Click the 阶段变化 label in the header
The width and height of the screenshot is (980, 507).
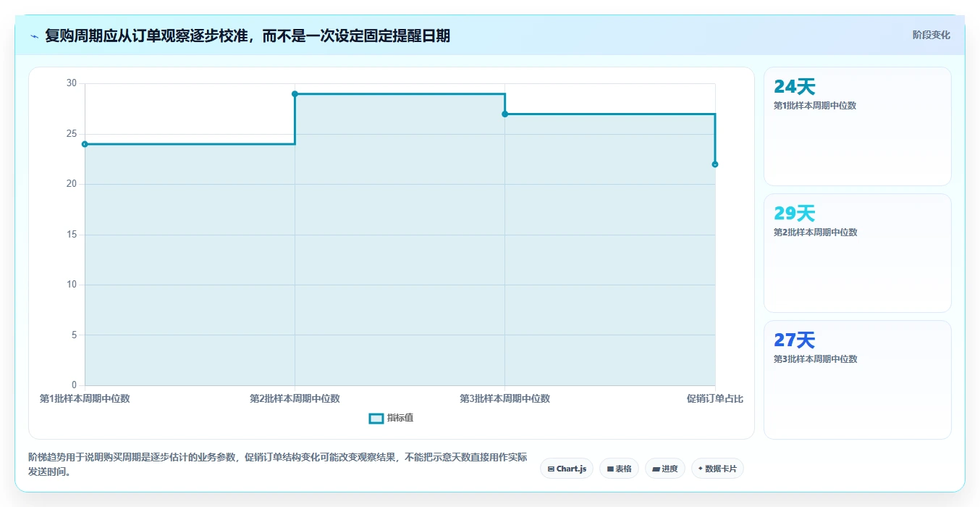931,35
